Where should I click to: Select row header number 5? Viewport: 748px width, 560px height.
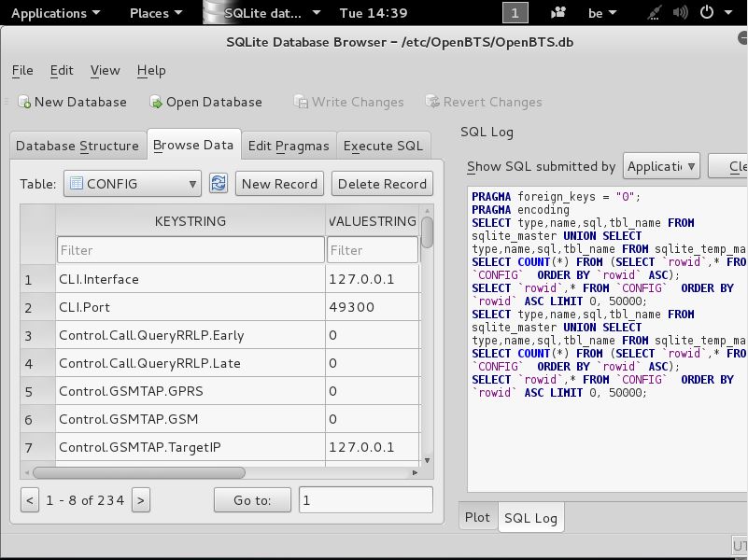[x=37, y=391]
